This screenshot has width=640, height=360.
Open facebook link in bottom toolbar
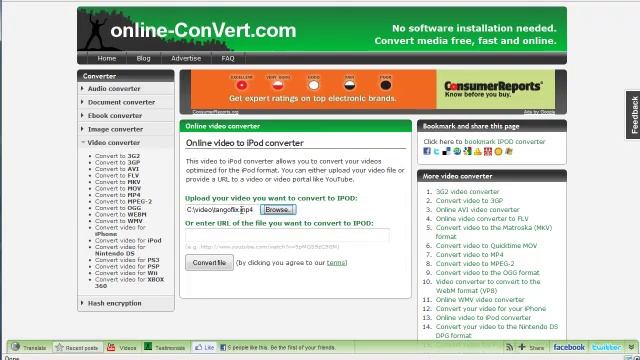pos(569,347)
